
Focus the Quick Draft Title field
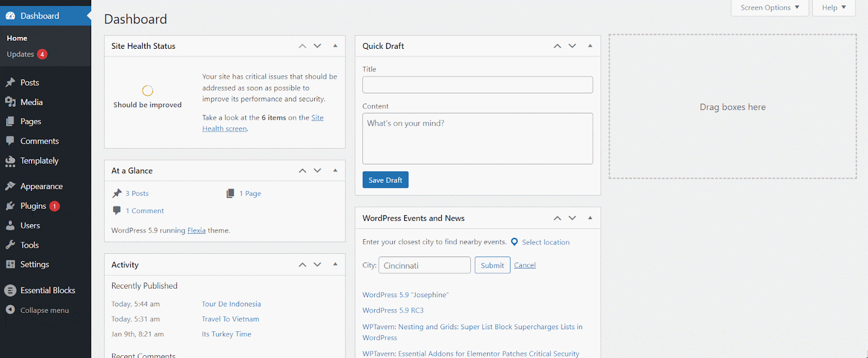click(x=477, y=85)
